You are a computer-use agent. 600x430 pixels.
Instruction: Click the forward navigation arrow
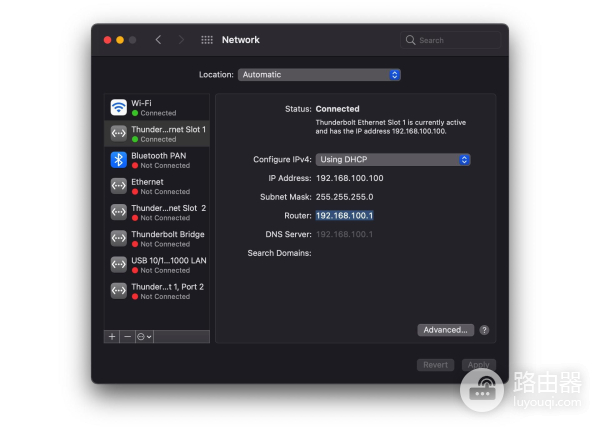(x=181, y=40)
